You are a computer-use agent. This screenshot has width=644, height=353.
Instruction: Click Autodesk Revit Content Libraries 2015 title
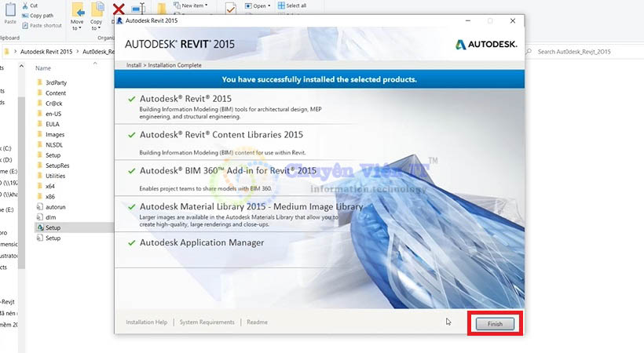[221, 135]
